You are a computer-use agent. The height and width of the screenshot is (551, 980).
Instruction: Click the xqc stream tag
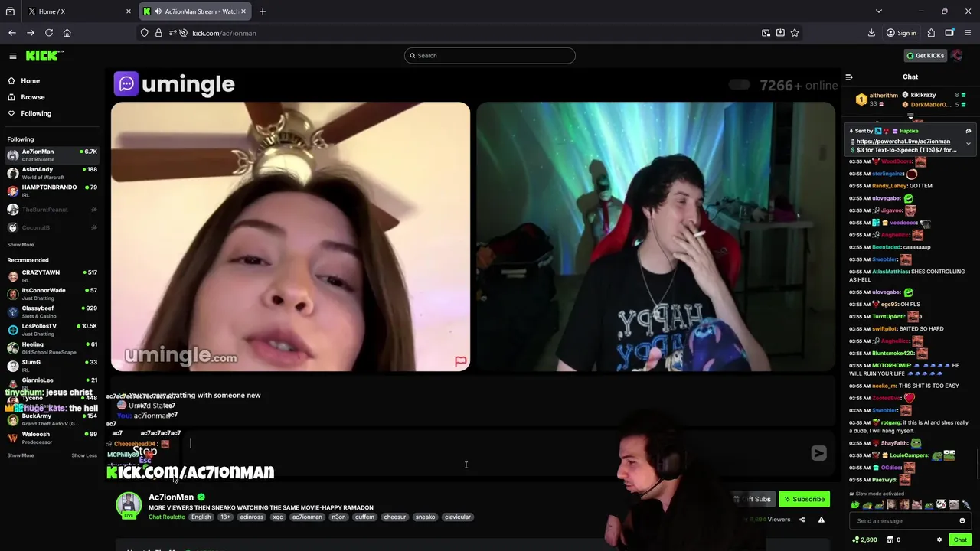[x=278, y=517]
